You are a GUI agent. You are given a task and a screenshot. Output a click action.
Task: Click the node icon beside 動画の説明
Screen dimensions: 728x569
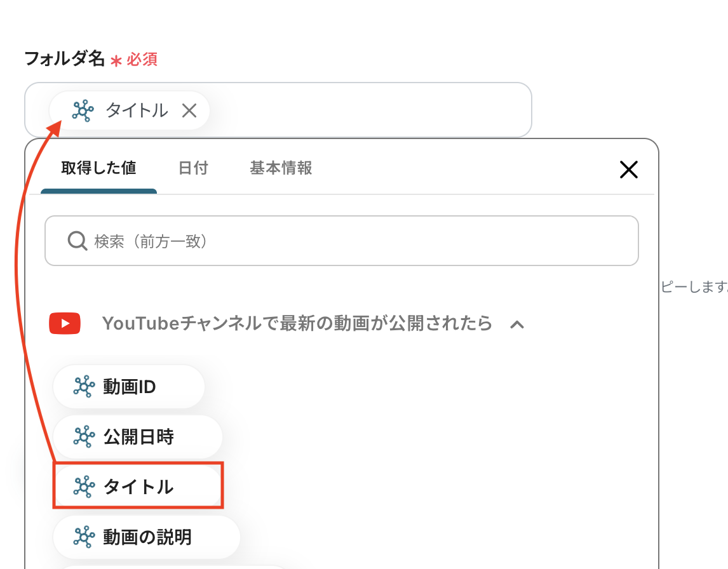click(x=84, y=537)
